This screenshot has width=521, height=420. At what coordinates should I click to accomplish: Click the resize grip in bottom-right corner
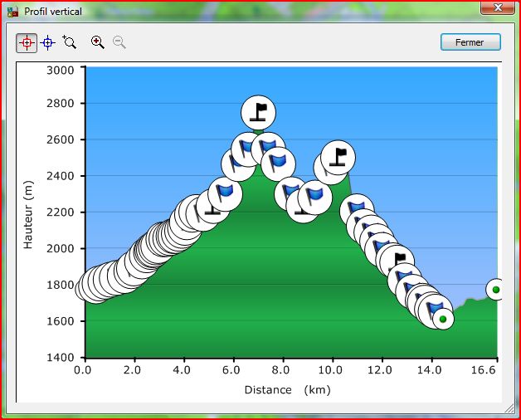(x=510, y=409)
